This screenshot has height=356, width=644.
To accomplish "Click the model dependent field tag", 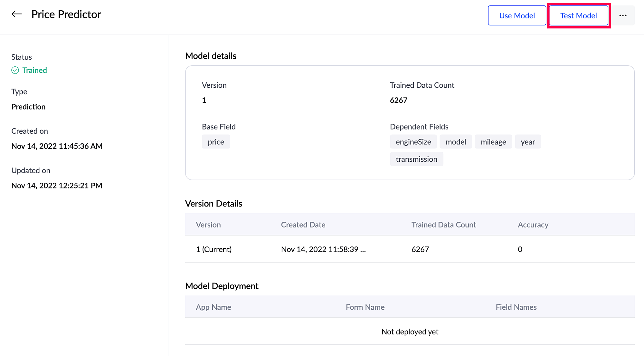I will (x=456, y=142).
